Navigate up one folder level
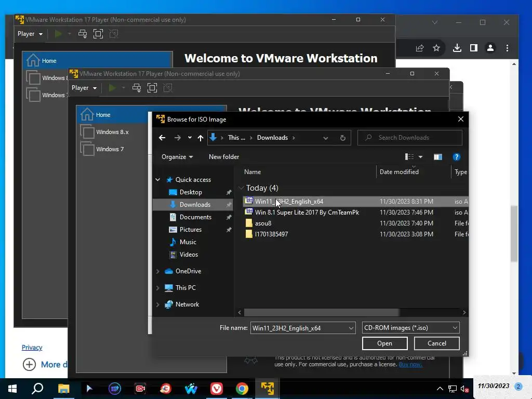 pyautogui.click(x=200, y=138)
